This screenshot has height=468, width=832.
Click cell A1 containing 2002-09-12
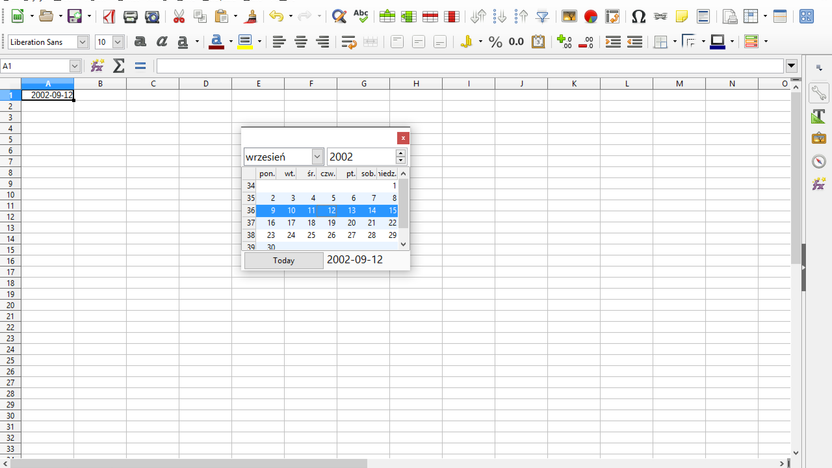point(47,95)
